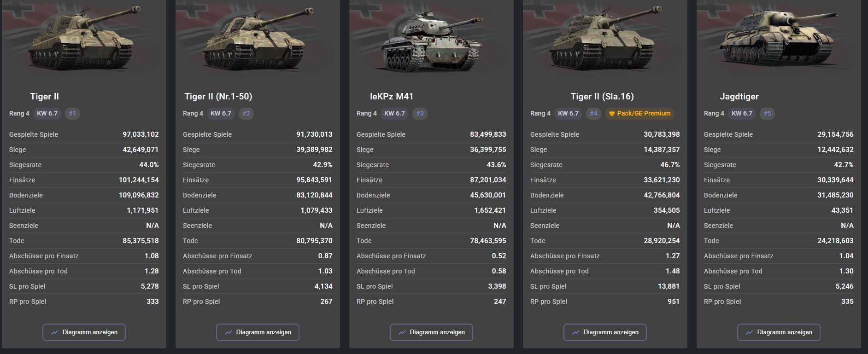Click the #2 rank badge on Tiger II (Nr.1-50)
This screenshot has height=354, width=868.
coord(246,113)
